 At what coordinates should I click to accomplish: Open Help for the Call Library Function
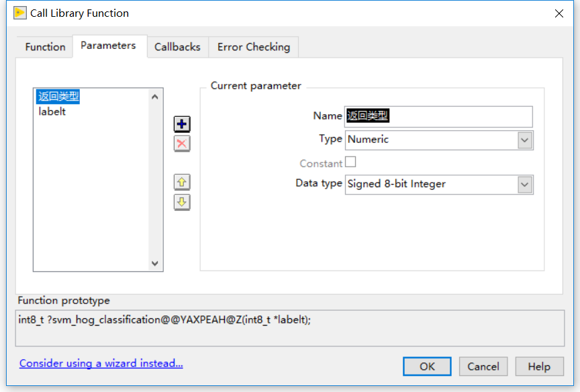(539, 366)
